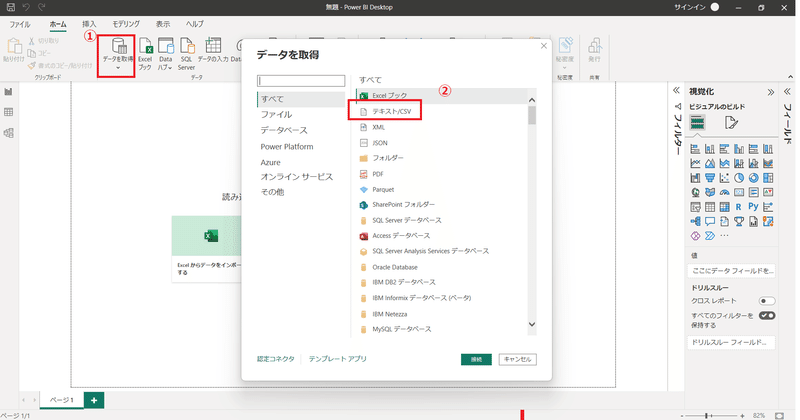The width and height of the screenshot is (800, 420).
Task: Toggle すべてのフィルターを保持する switch
Action: point(767,315)
